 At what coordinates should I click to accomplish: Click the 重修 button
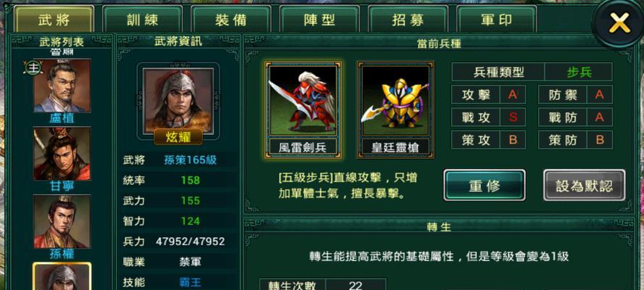[484, 186]
